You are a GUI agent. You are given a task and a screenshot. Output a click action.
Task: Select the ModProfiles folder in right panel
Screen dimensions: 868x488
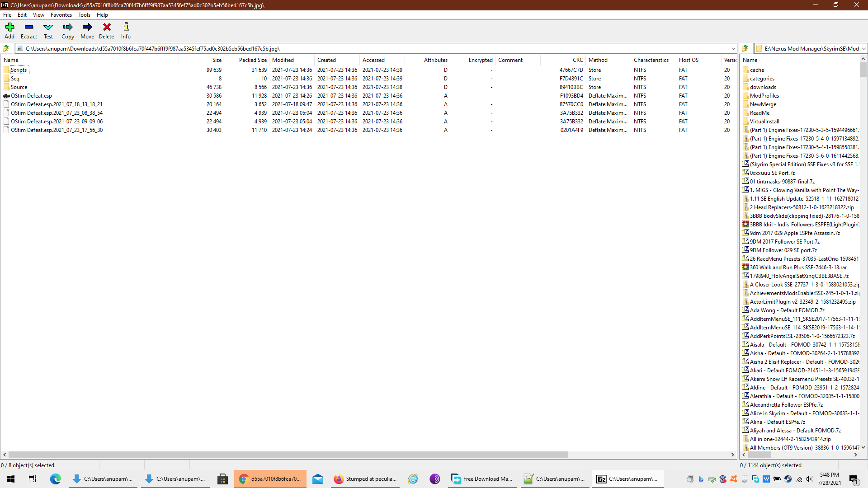pos(764,96)
